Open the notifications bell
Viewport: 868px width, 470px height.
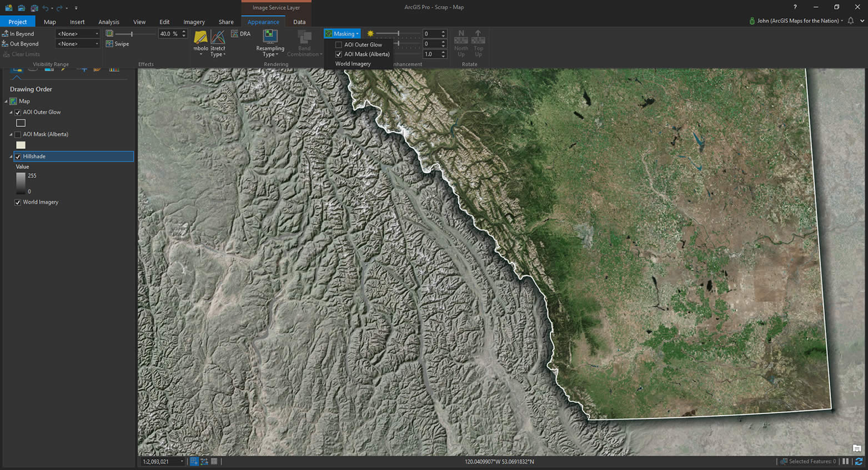(850, 21)
